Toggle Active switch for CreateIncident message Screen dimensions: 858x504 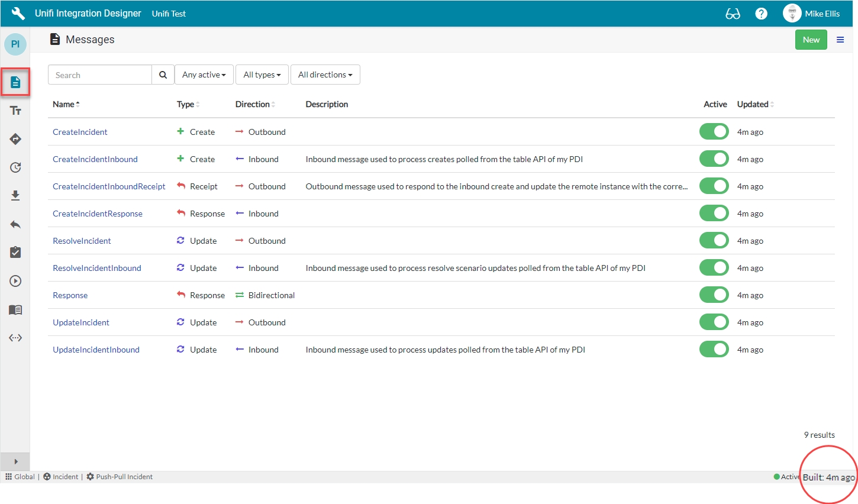[x=714, y=132]
